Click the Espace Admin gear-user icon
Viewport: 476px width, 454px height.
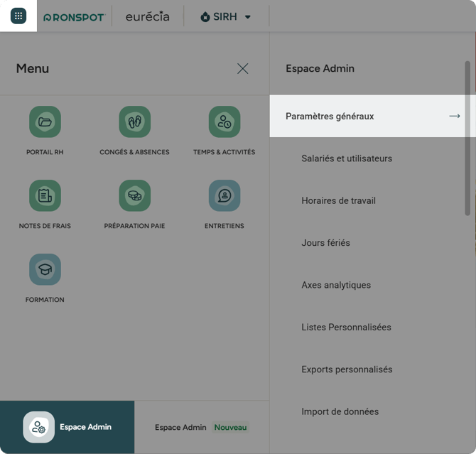point(38,428)
